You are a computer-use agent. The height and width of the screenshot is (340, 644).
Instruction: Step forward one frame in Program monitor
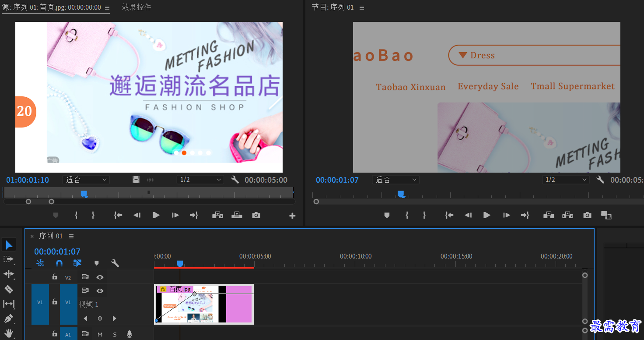pyautogui.click(x=507, y=215)
